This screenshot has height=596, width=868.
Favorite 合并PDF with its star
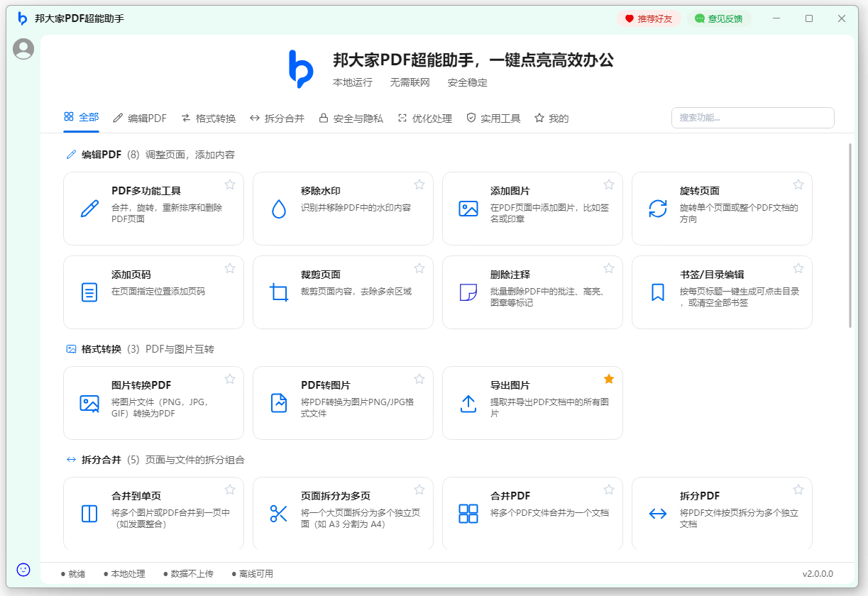(609, 490)
